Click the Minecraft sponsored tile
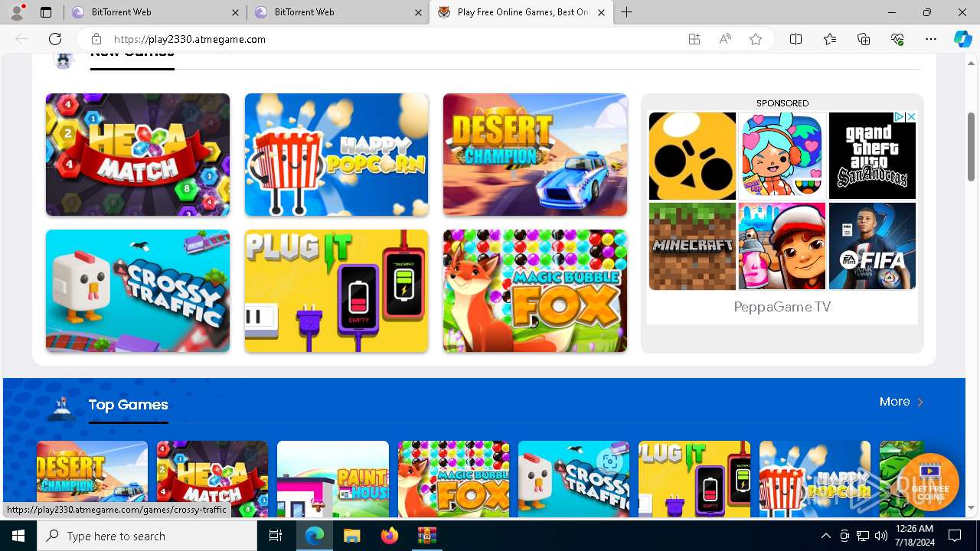This screenshot has height=551, width=980. 692,246
